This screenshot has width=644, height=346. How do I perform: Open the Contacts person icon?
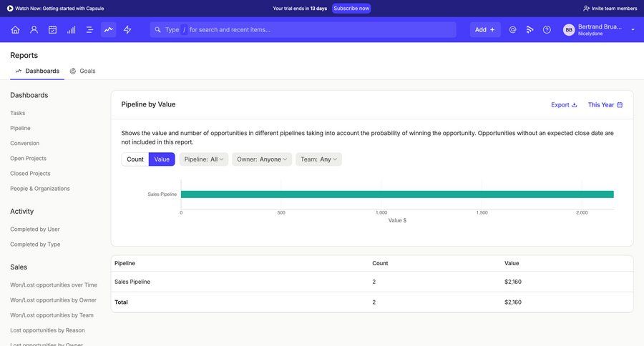pos(34,29)
